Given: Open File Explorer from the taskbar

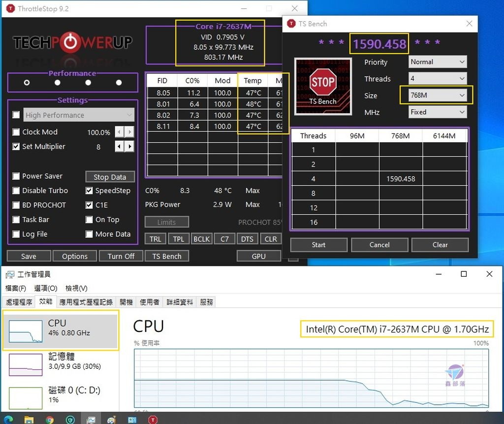Looking at the screenshot, I should tap(29, 419).
